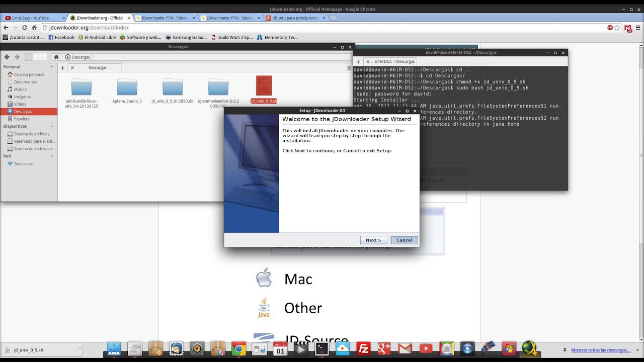The height and width of the screenshot is (362, 644).
Task: Select jd_unix_0_9.sh.5850.dir folder
Action: click(x=173, y=90)
